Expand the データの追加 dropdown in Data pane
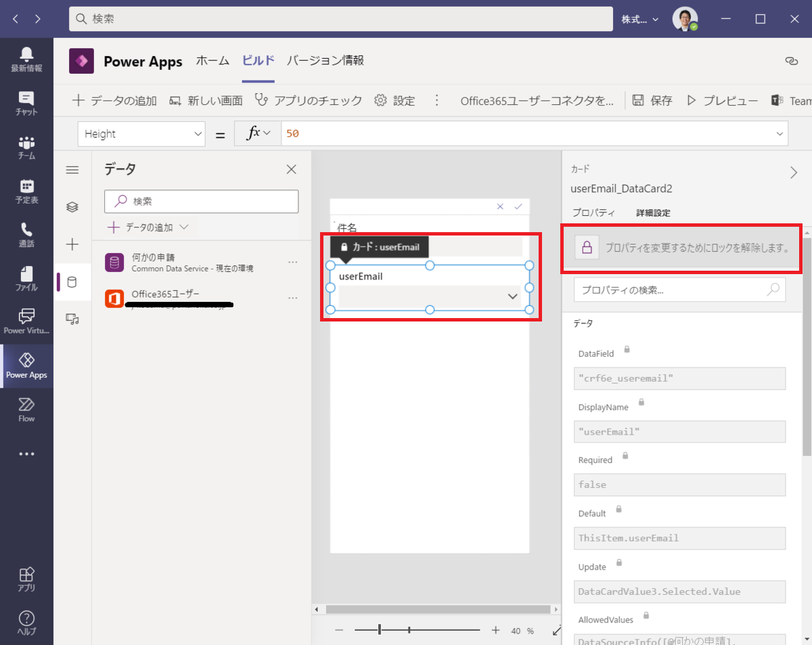 coord(183,227)
